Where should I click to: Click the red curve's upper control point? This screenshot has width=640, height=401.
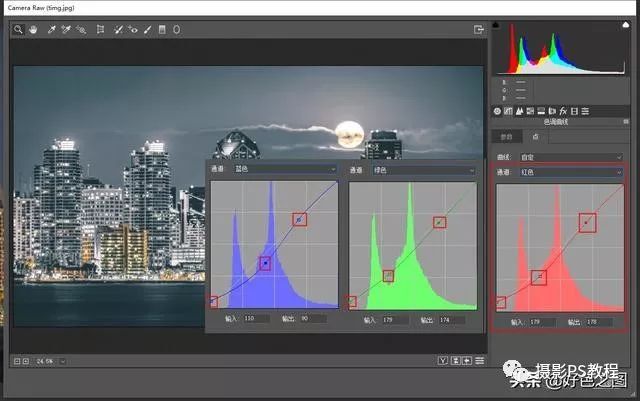(x=587, y=222)
